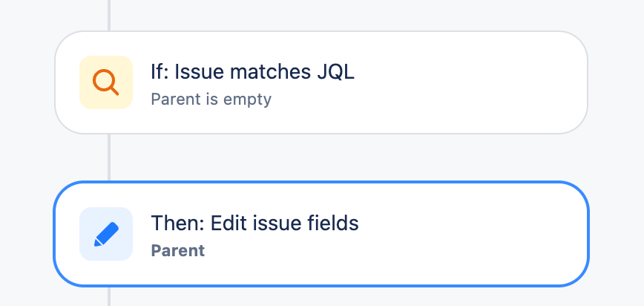644x306 pixels.
Task: Click the bold 'Parent' field label
Action: 178,250
